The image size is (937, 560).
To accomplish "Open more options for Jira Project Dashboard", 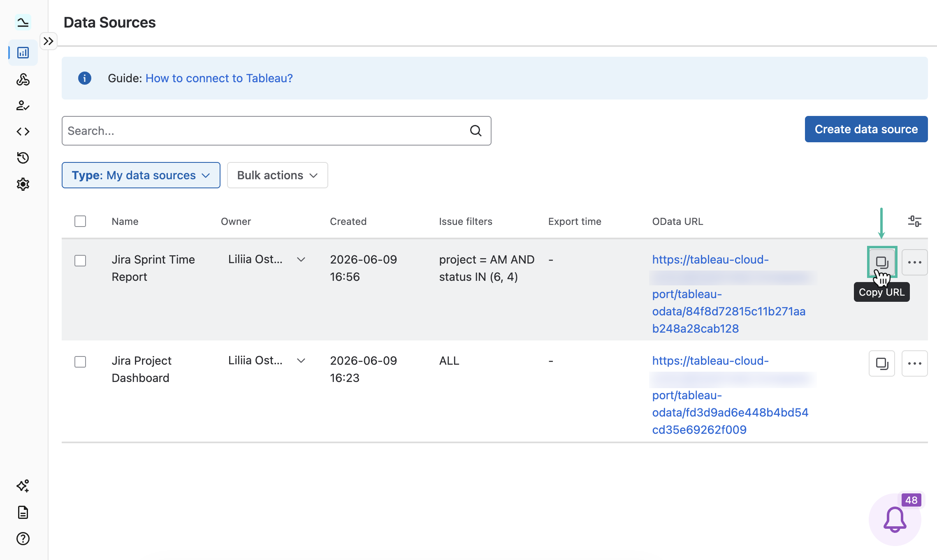I will [x=915, y=363].
